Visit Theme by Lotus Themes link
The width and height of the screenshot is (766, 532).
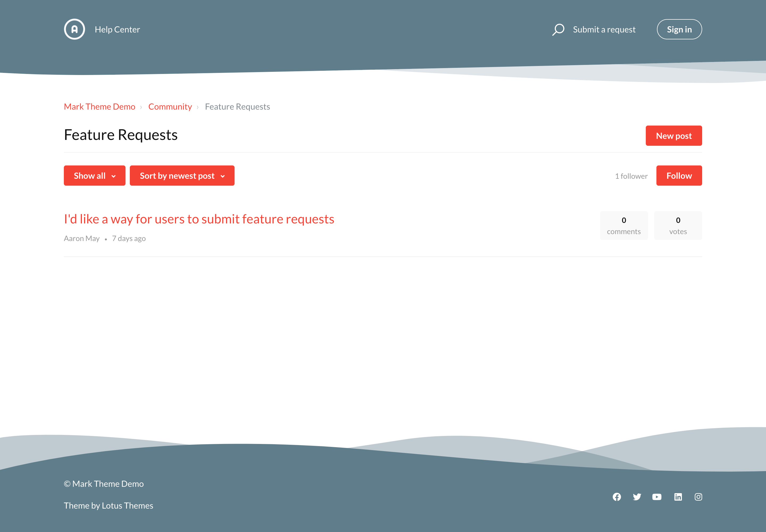click(108, 506)
